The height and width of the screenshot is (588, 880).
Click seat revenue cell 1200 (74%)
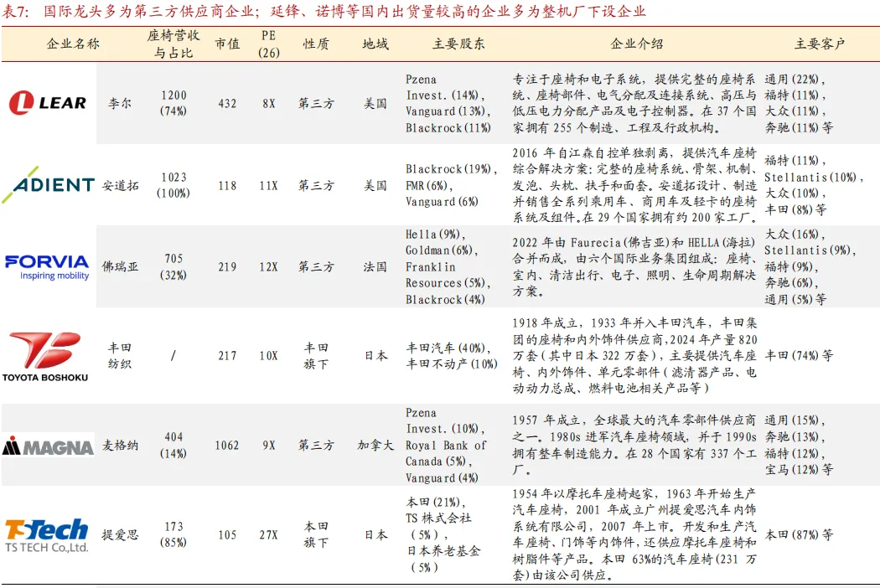point(173,103)
